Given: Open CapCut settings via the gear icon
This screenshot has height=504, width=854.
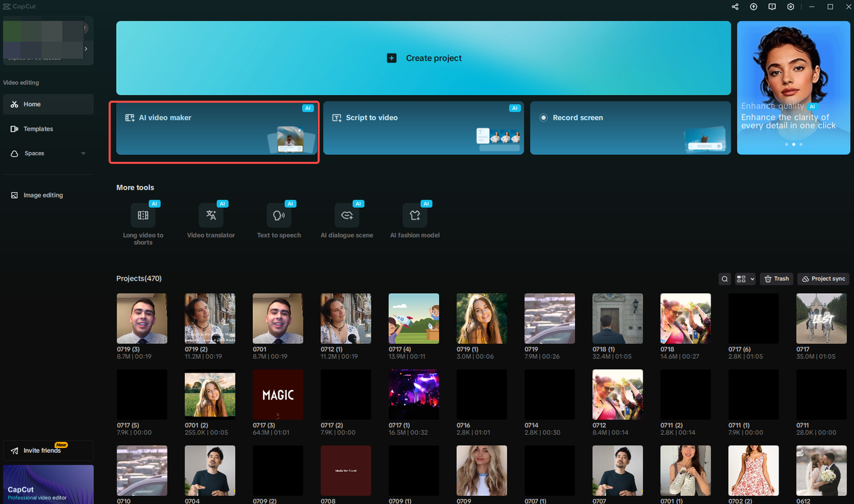Looking at the screenshot, I should click(x=791, y=7).
